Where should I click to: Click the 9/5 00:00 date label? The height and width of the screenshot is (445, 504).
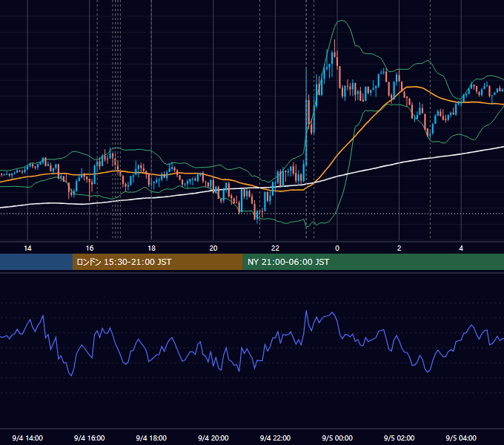(337, 438)
